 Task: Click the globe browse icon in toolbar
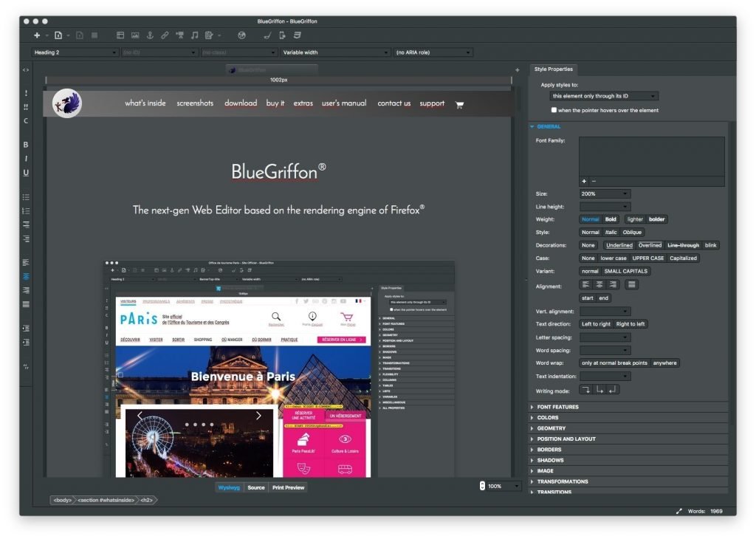coord(241,35)
